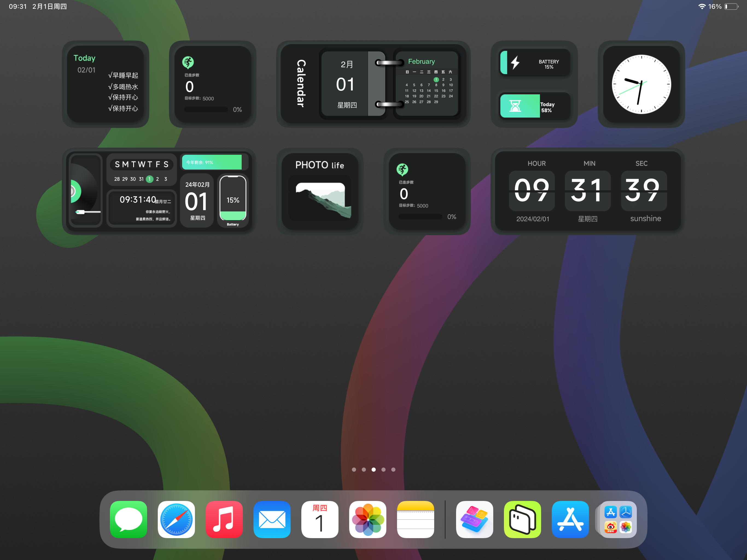Open the Calendar app showing 周四 1
The height and width of the screenshot is (560, 747).
pyautogui.click(x=320, y=519)
